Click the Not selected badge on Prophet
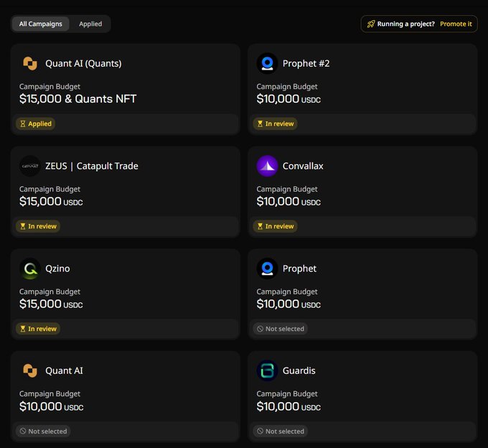 [x=281, y=328]
